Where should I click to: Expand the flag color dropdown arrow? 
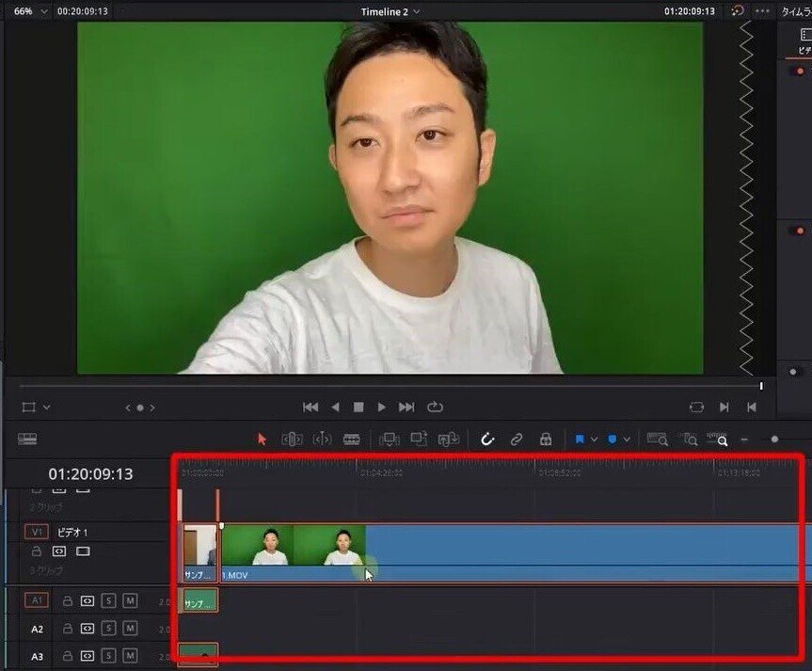[x=594, y=439]
